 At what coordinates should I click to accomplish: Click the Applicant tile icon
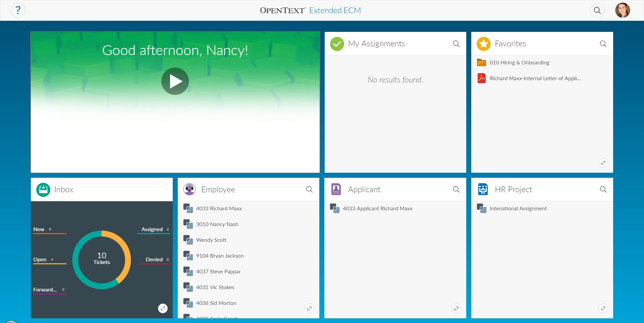coord(336,190)
